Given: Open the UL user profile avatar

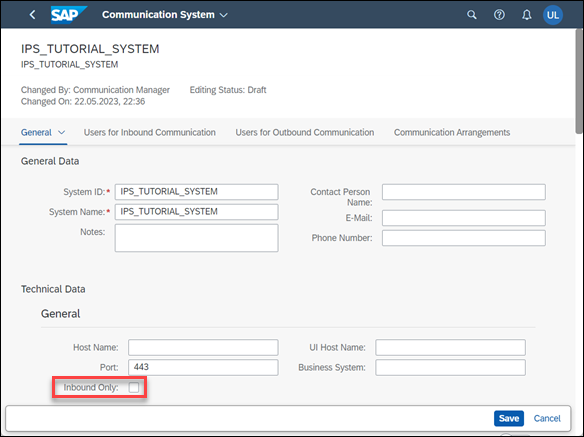Looking at the screenshot, I should click(x=553, y=15).
